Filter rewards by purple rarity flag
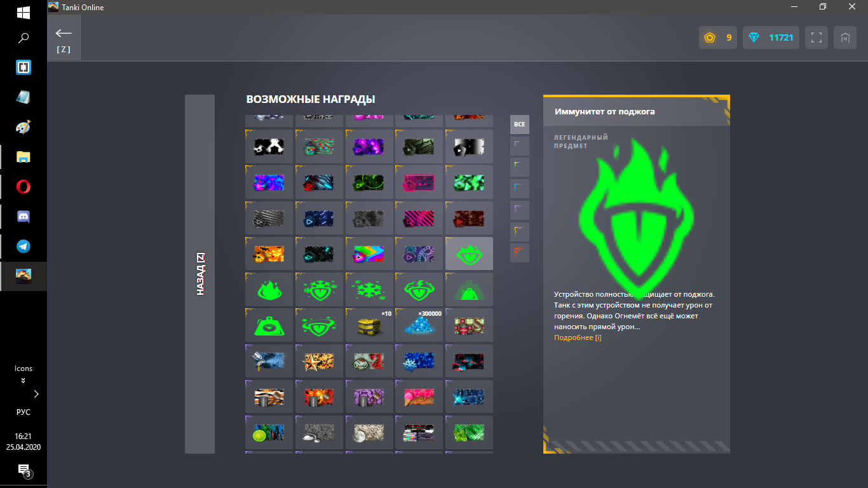The image size is (868, 488). pyautogui.click(x=520, y=210)
